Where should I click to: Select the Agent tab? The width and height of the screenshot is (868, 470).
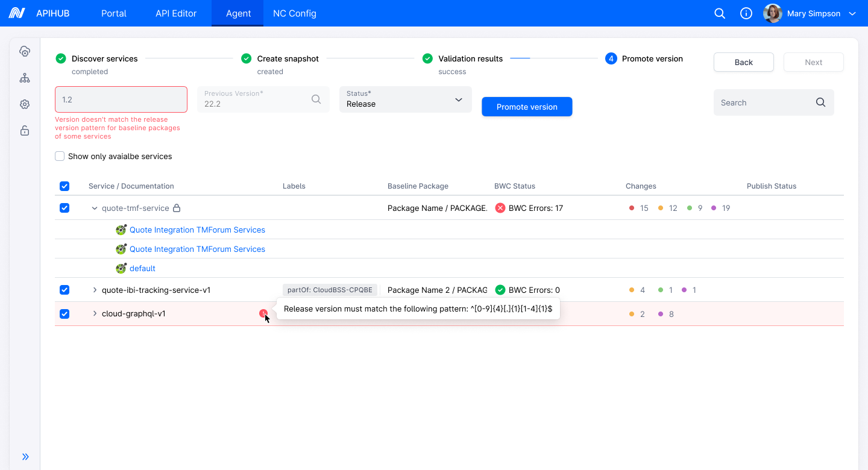point(238,13)
